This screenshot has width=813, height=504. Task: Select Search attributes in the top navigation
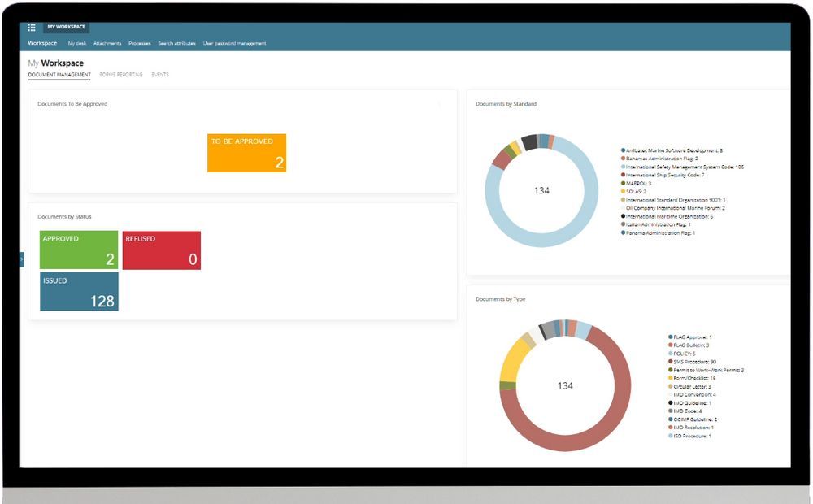pos(176,43)
